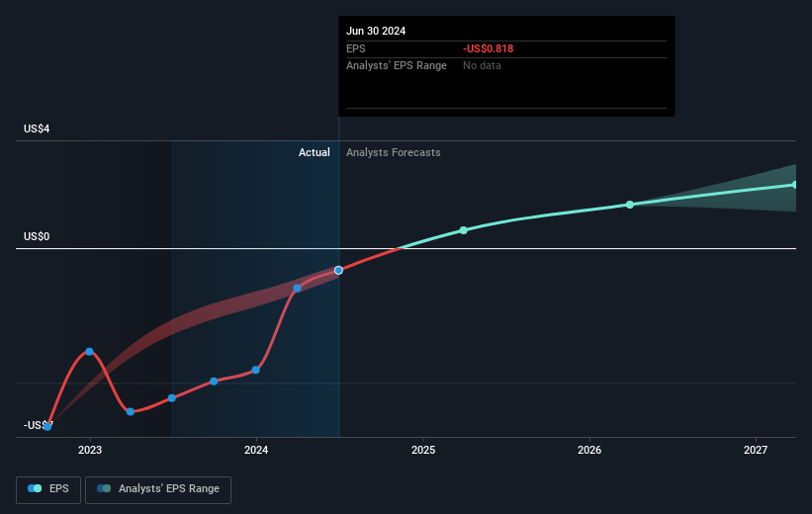Click the low EPS point after 2023 peak
812x514 pixels.
click(131, 411)
